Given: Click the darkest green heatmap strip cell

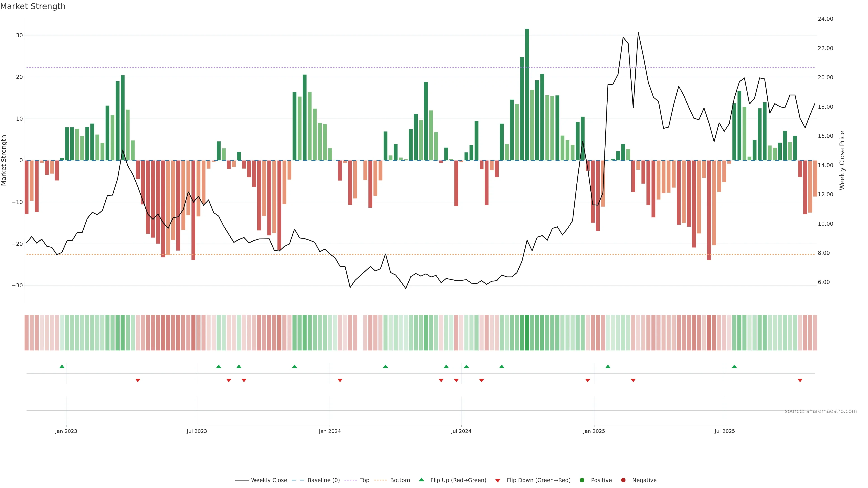Looking at the screenshot, I should coord(527,332).
